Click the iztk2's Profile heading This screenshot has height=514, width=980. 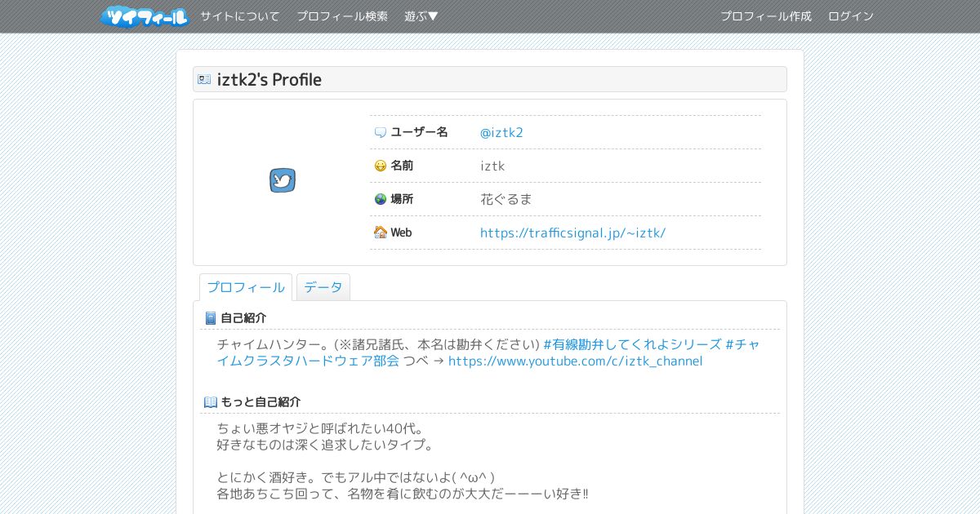click(x=269, y=79)
